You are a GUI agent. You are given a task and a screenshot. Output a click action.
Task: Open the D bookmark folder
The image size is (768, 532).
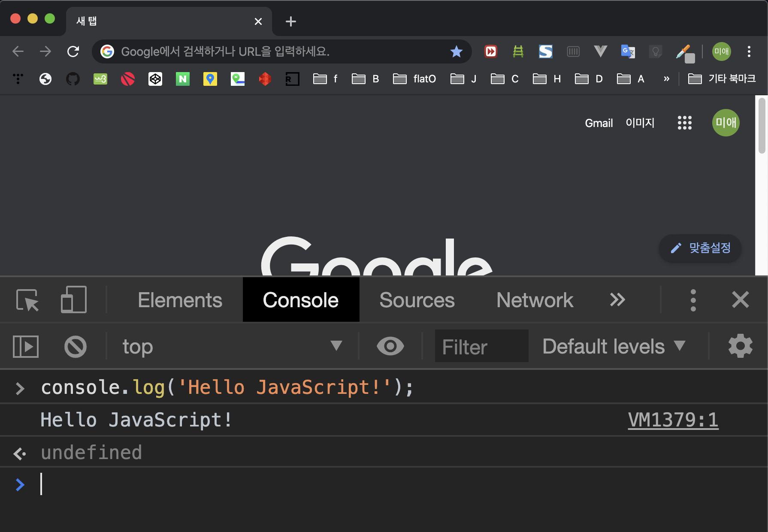point(589,79)
